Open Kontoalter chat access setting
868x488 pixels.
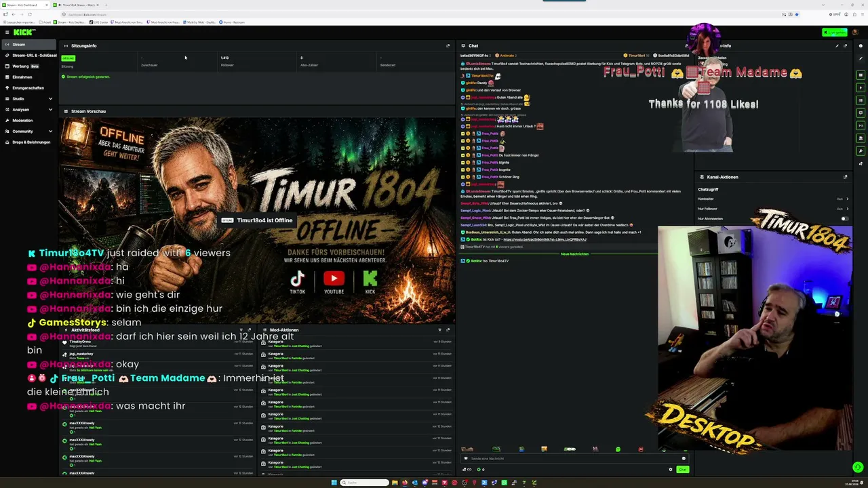pyautogui.click(x=773, y=199)
